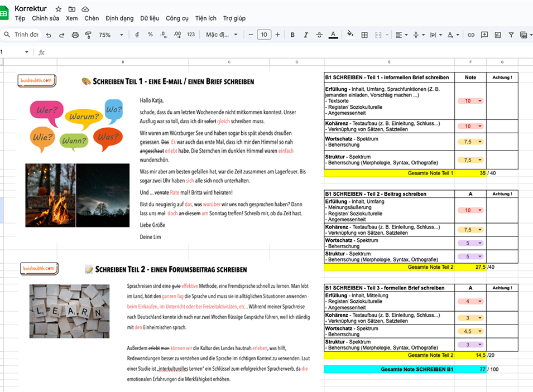Open vertical align dropdown

tap(419, 35)
